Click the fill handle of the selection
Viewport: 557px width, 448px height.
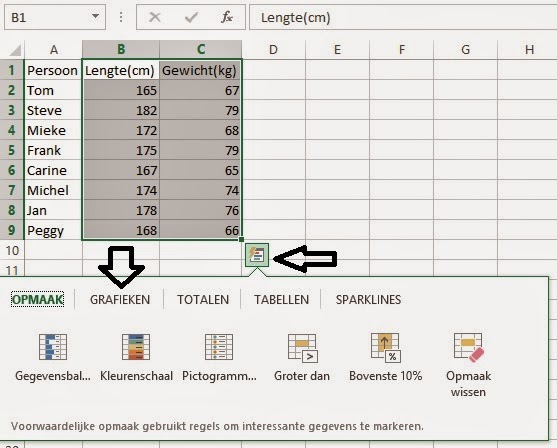(242, 240)
